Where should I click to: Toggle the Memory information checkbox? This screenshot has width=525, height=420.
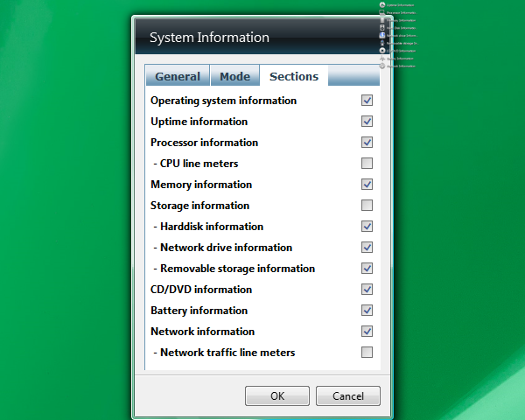click(x=367, y=185)
